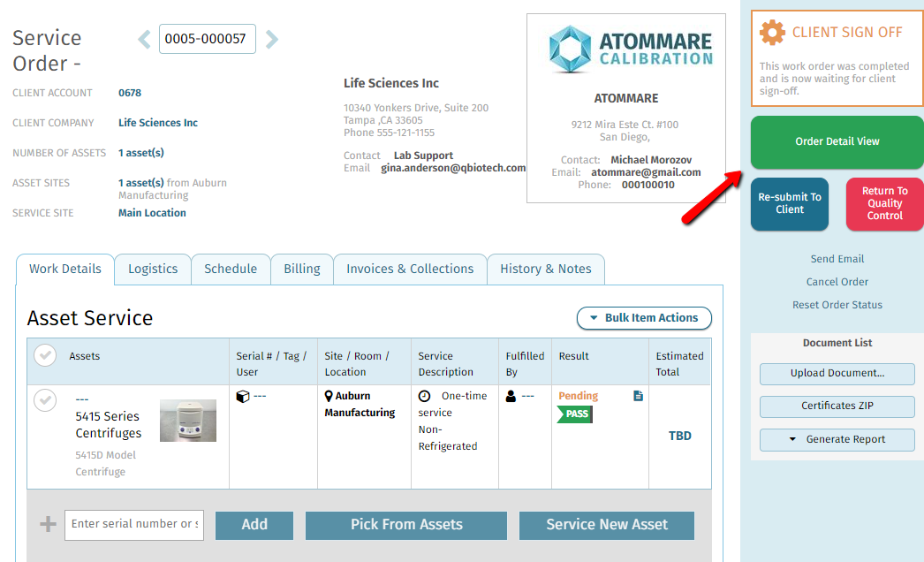This screenshot has height=562, width=924.
Task: Open the centrifuge thumbnail image
Action: point(188,421)
